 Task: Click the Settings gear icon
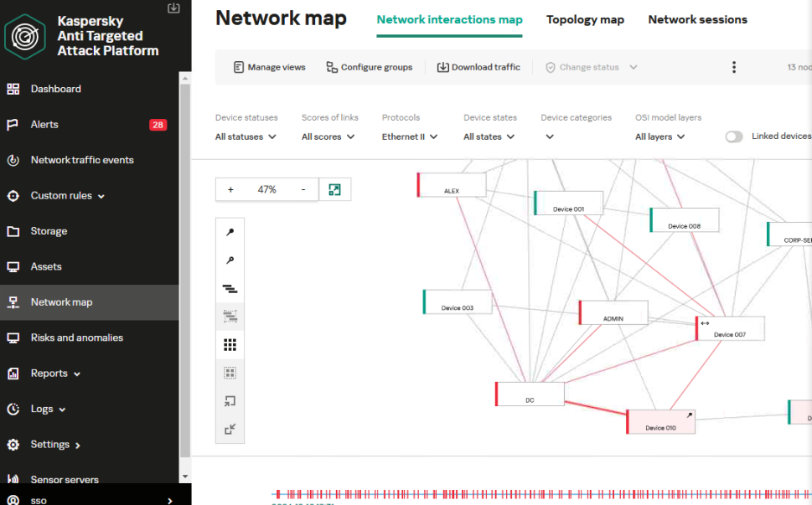pos(13,445)
